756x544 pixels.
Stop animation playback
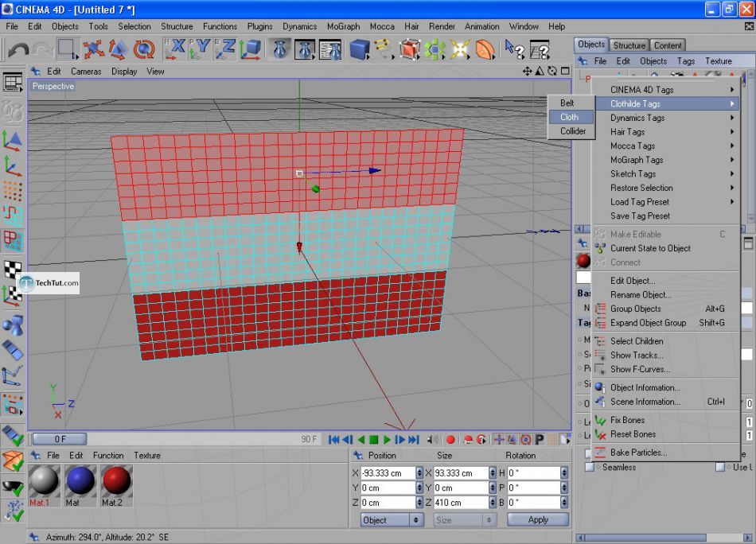pyautogui.click(x=374, y=440)
